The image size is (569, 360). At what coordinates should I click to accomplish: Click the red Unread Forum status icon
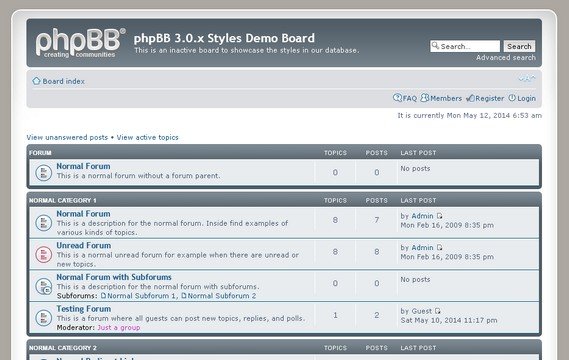(x=44, y=254)
